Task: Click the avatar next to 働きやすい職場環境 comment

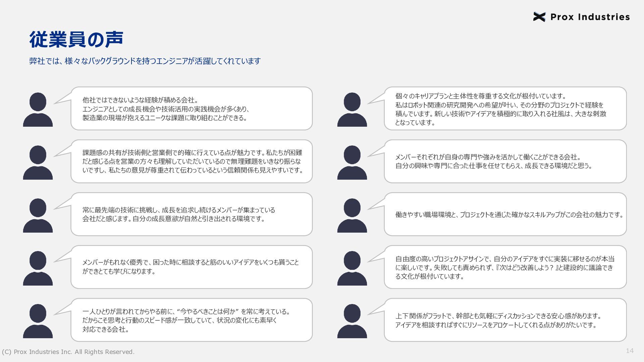Action: point(352,216)
